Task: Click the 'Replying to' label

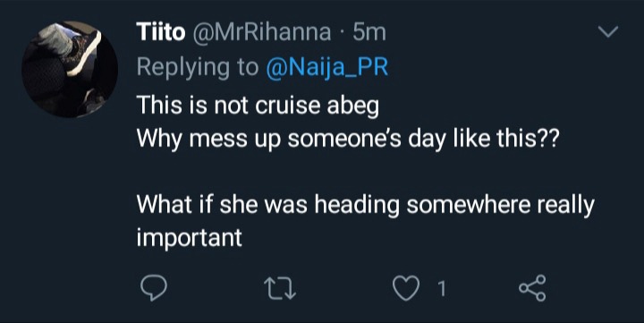Action: coord(198,68)
